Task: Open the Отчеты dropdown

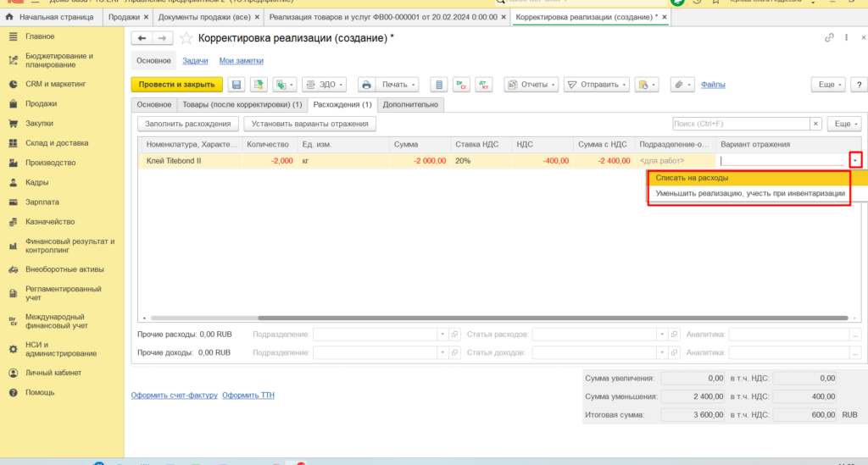Action: tap(531, 85)
